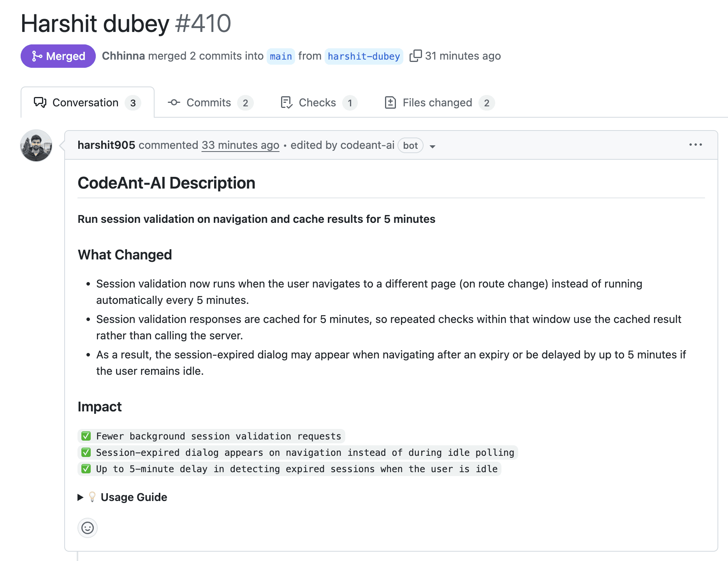Screen dimensions: 728x561
Task: Open the Conversation tab
Action: click(x=88, y=102)
